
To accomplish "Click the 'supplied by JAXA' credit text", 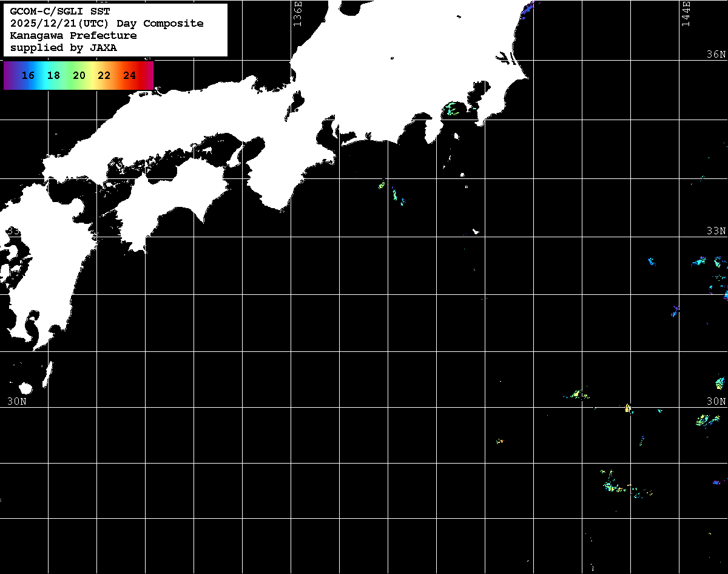I will pyautogui.click(x=63, y=48).
